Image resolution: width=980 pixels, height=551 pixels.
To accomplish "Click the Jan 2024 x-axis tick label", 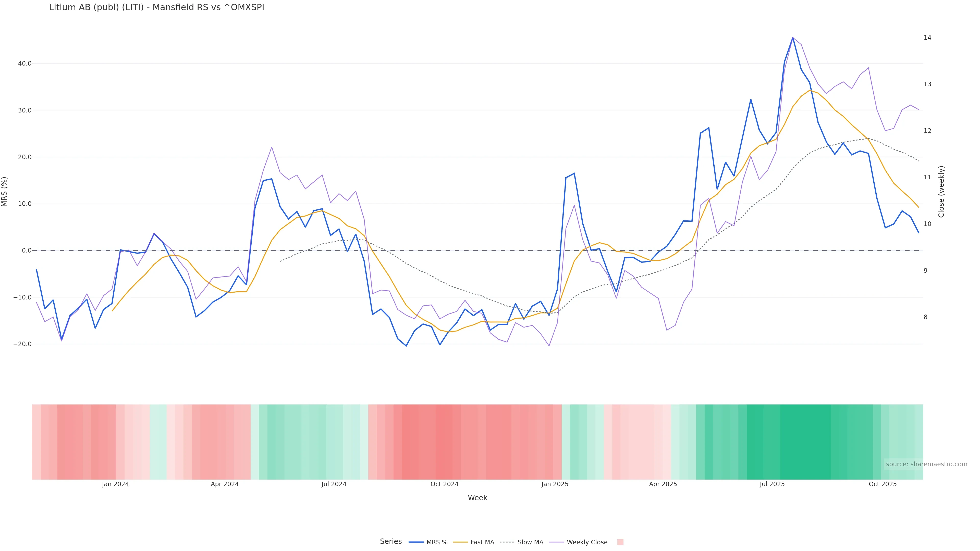I will click(115, 484).
